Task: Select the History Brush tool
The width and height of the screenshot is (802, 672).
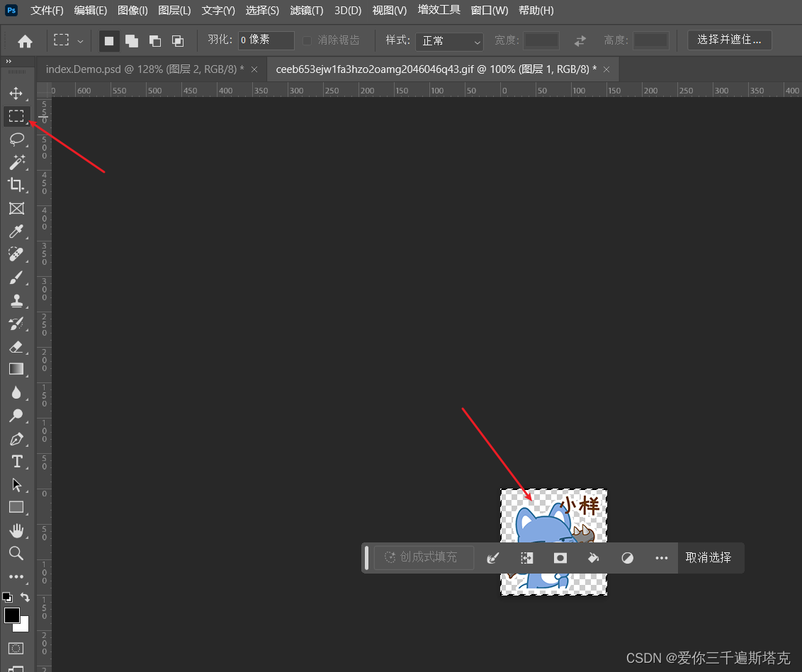Action: click(x=16, y=324)
